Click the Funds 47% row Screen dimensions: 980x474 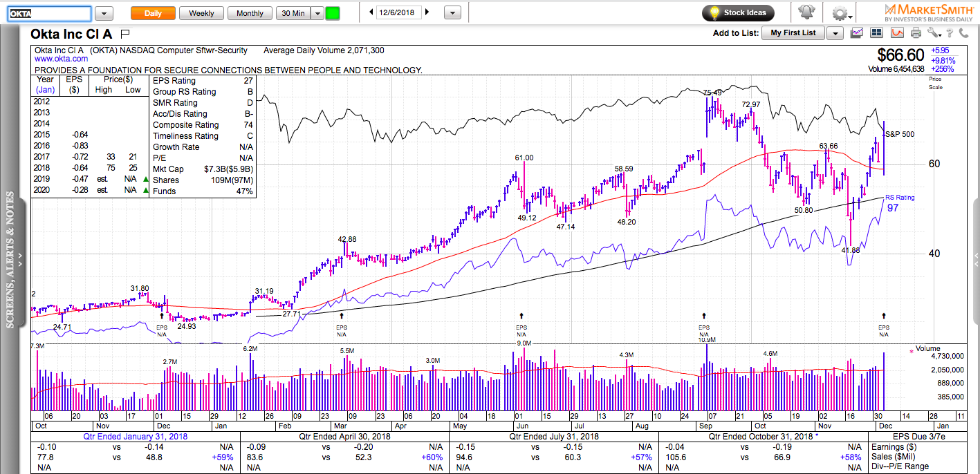(x=203, y=191)
